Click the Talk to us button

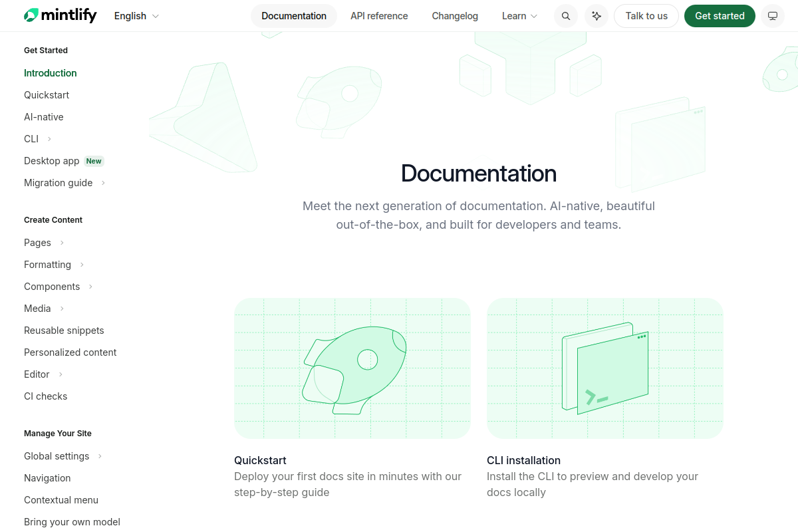(x=646, y=16)
